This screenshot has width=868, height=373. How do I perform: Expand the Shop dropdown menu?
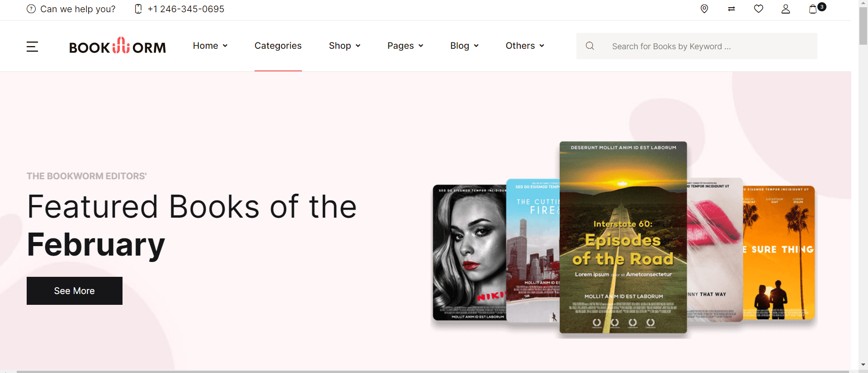(344, 46)
